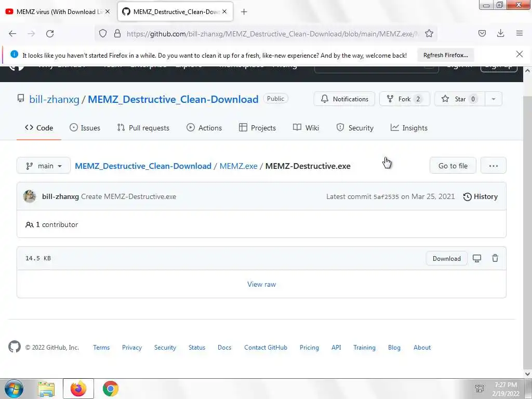Open footer Pricing link

(x=309, y=348)
